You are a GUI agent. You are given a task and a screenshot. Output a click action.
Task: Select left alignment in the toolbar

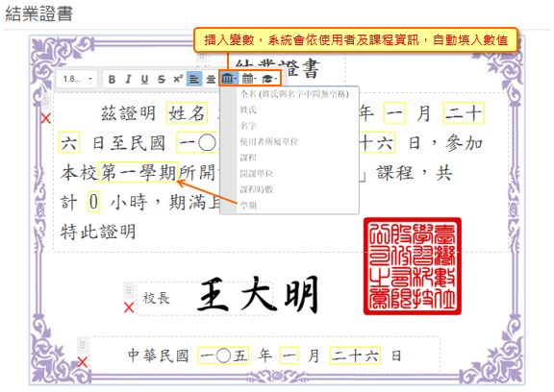(x=194, y=79)
